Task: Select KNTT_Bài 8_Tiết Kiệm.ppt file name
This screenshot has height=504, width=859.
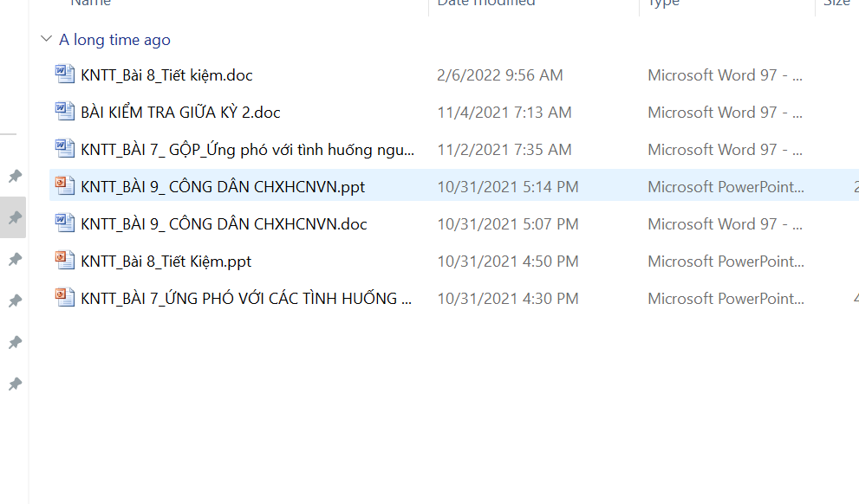Action: pos(166,262)
